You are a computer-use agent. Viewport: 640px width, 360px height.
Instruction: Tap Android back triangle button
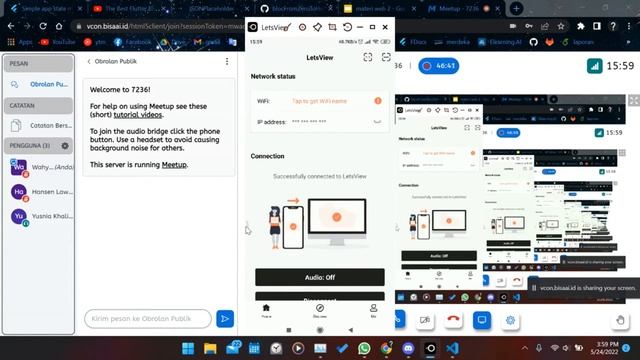(351, 330)
